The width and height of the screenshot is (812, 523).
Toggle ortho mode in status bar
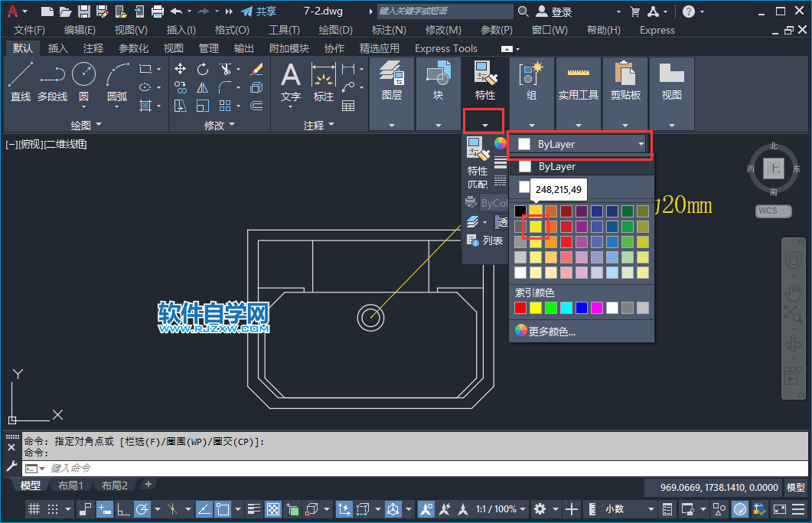tap(122, 509)
